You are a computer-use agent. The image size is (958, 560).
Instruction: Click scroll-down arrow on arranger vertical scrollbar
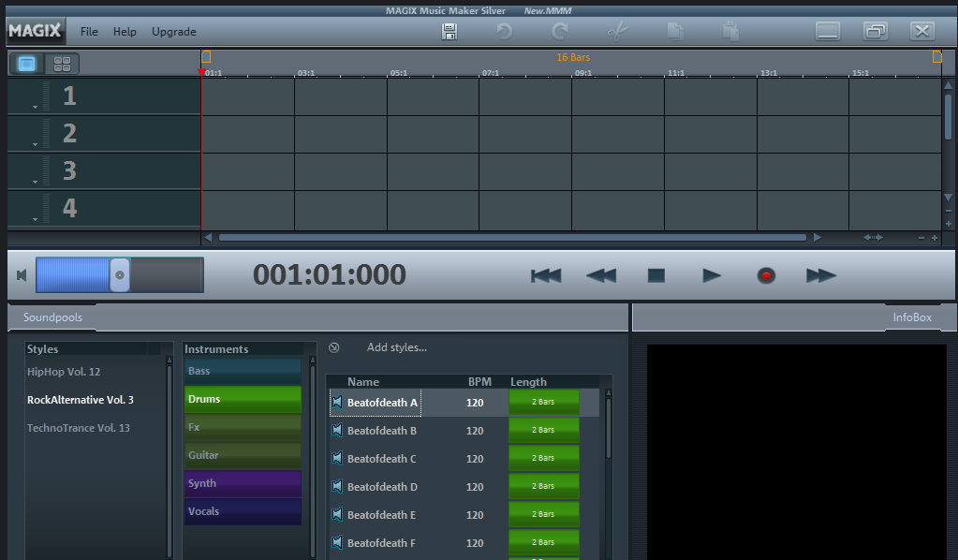coord(949,198)
